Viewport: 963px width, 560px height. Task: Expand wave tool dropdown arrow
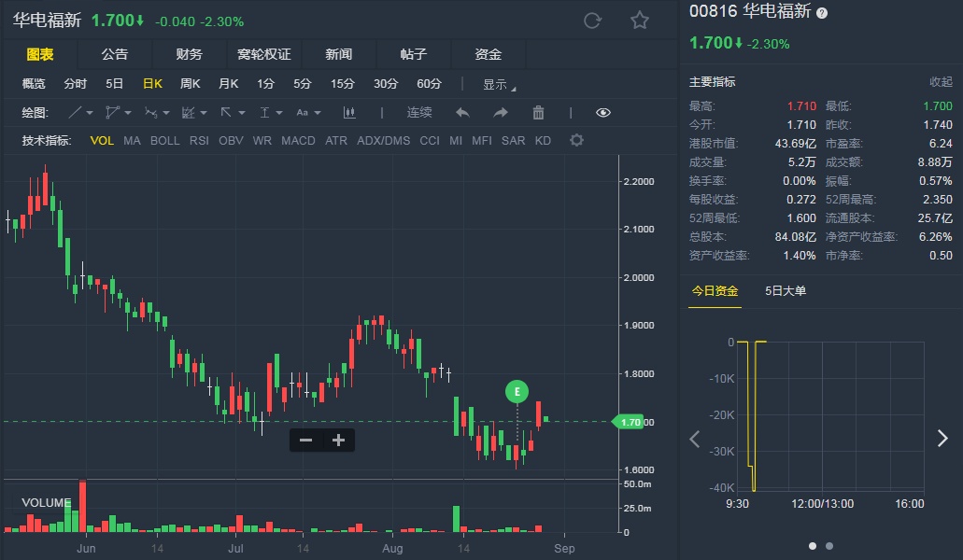click(166, 113)
